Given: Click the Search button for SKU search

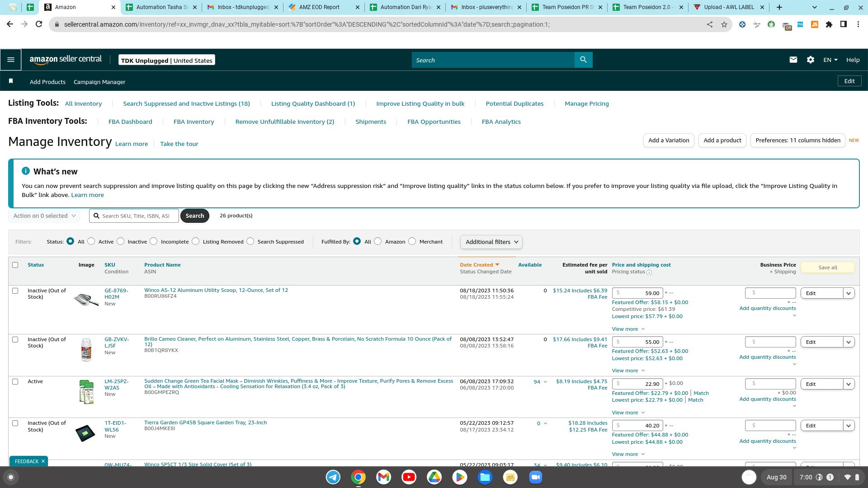Looking at the screenshot, I should (195, 216).
